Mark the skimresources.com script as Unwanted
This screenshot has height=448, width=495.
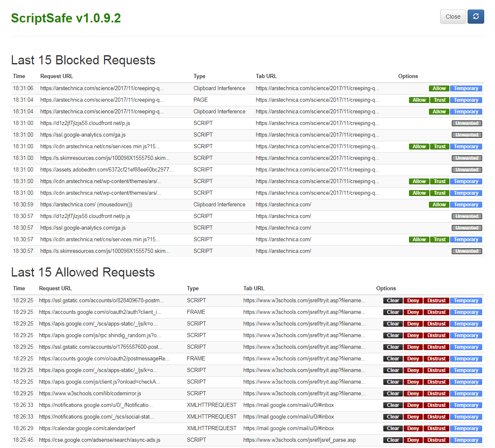[467, 158]
